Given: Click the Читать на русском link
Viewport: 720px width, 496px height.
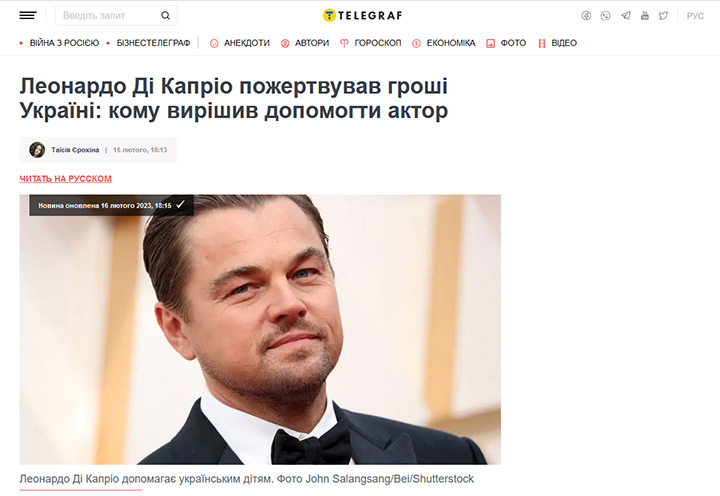Looking at the screenshot, I should click(x=66, y=179).
